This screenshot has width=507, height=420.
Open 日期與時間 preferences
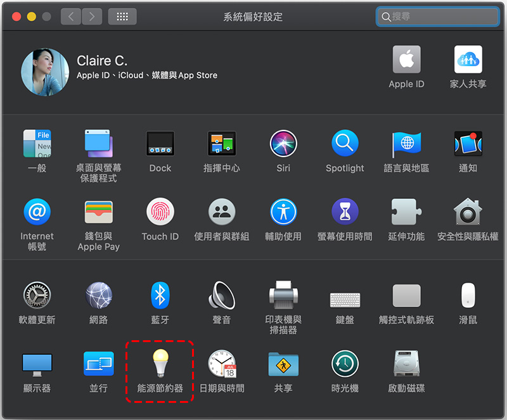pyautogui.click(x=222, y=364)
